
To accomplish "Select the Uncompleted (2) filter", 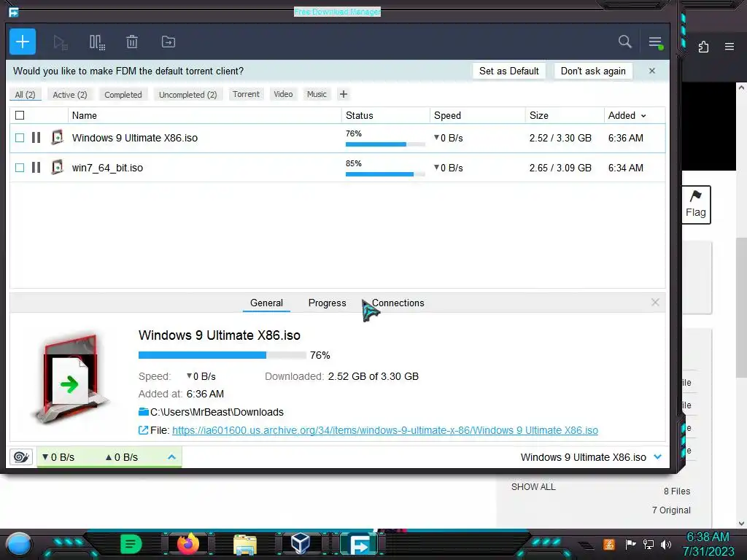I will click(187, 95).
